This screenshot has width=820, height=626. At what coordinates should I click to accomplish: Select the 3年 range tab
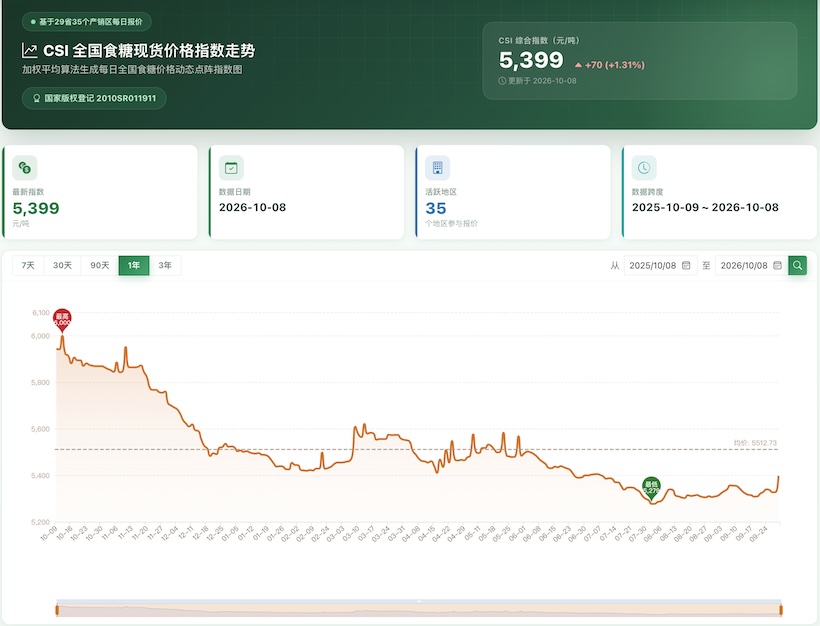coord(165,266)
